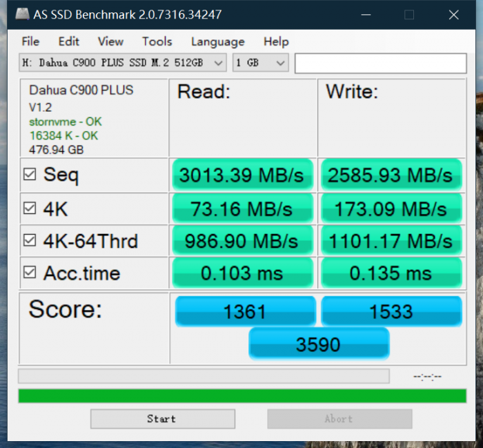
Task: Toggle the Seq test checkbox
Action: (x=30, y=175)
